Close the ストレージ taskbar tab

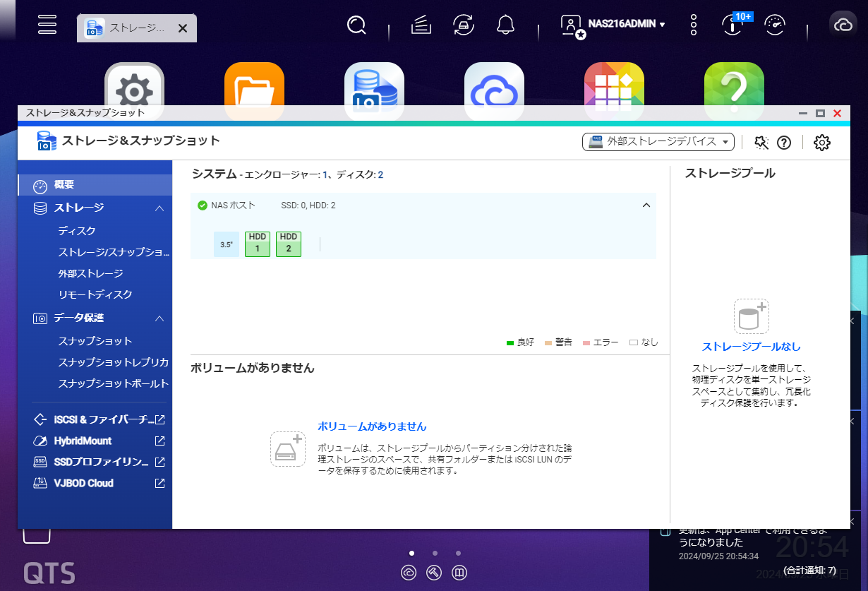click(182, 28)
